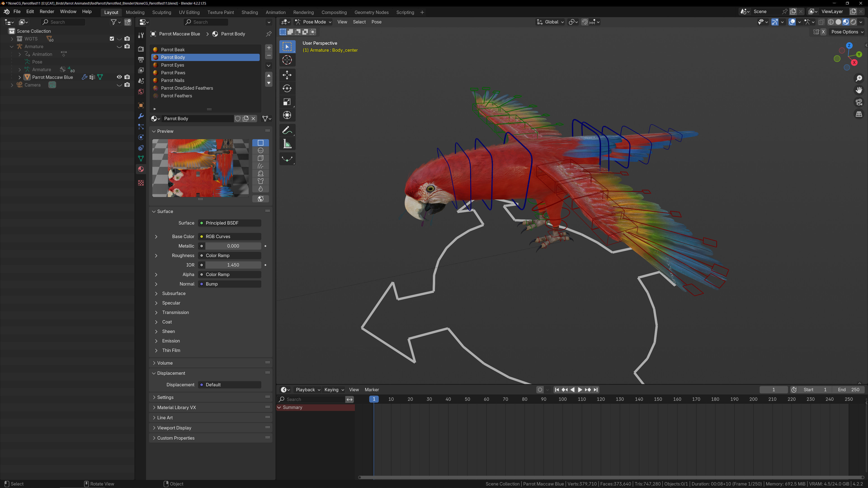Screen dimensions: 868x488
Task: Open the timeline Marker menu
Action: coord(372,390)
